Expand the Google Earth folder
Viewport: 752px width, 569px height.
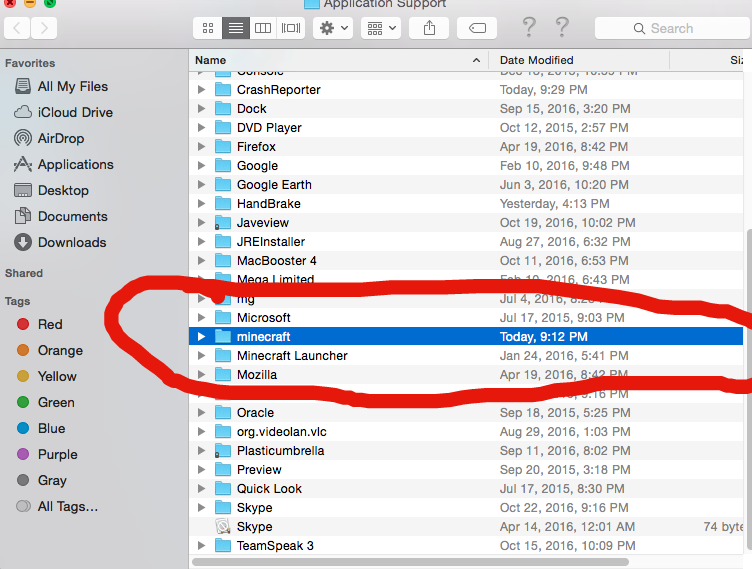201,185
